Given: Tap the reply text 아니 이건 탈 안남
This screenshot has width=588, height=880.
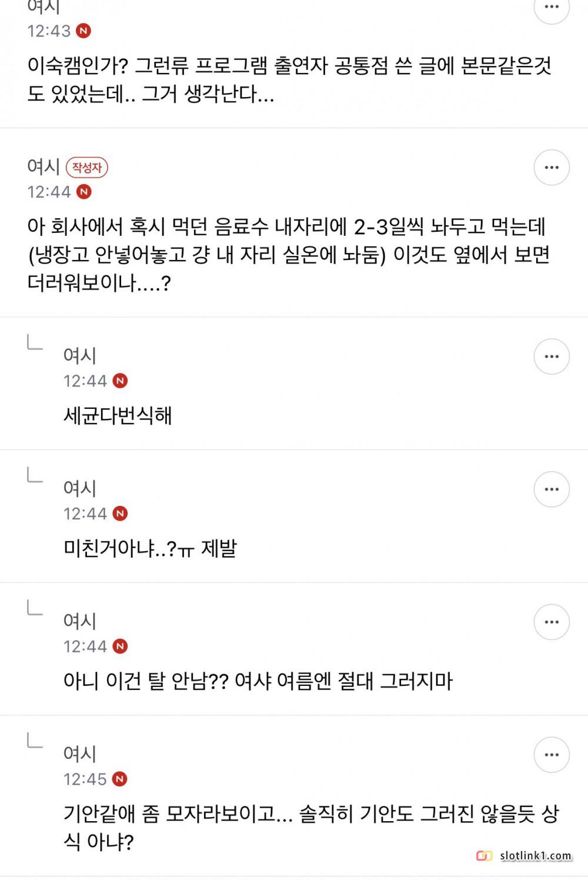Looking at the screenshot, I should (258, 681).
